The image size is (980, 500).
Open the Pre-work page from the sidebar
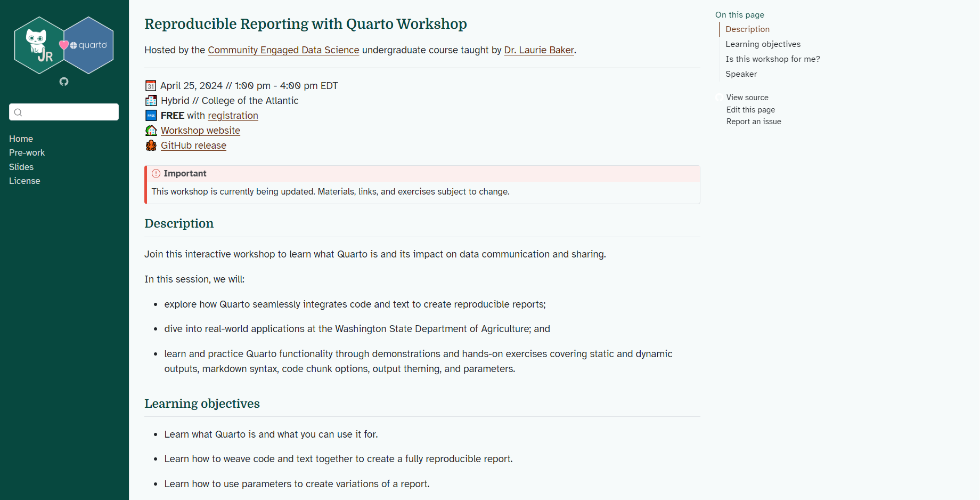[x=27, y=152]
